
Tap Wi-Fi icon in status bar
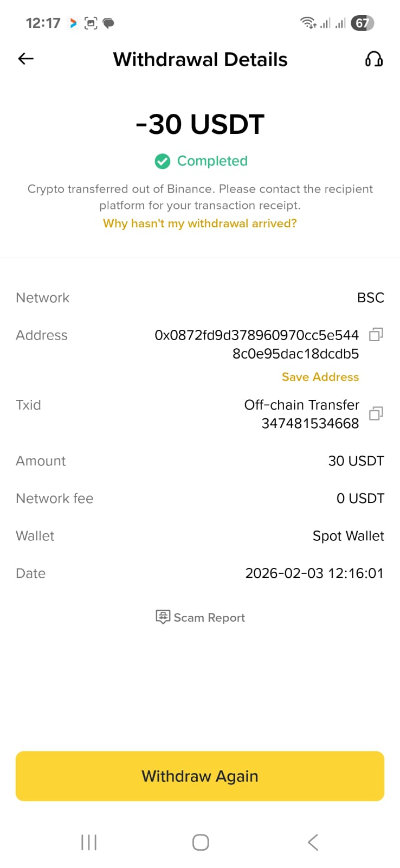[308, 23]
